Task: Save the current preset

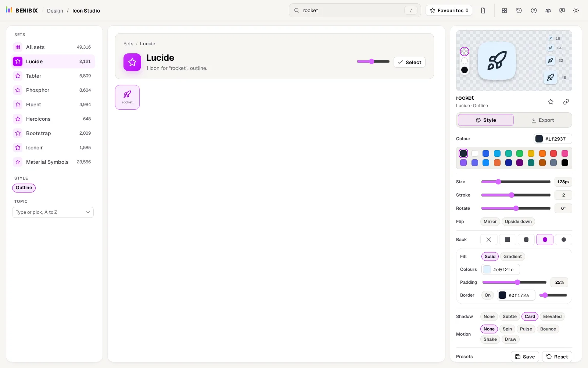Action: click(525, 357)
